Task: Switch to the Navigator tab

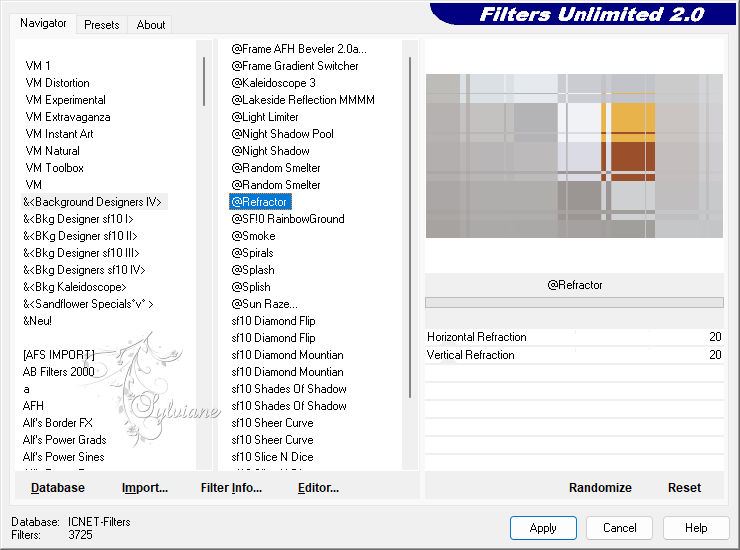Action: tap(43, 23)
